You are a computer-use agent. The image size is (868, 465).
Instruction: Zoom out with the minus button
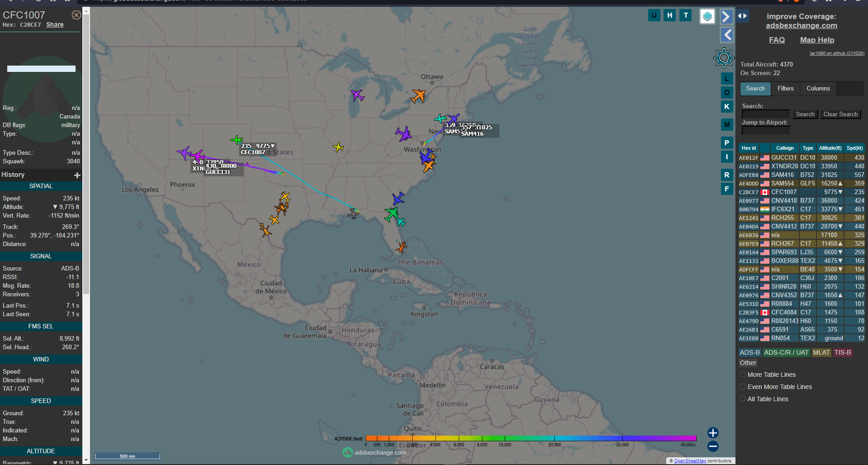click(713, 446)
